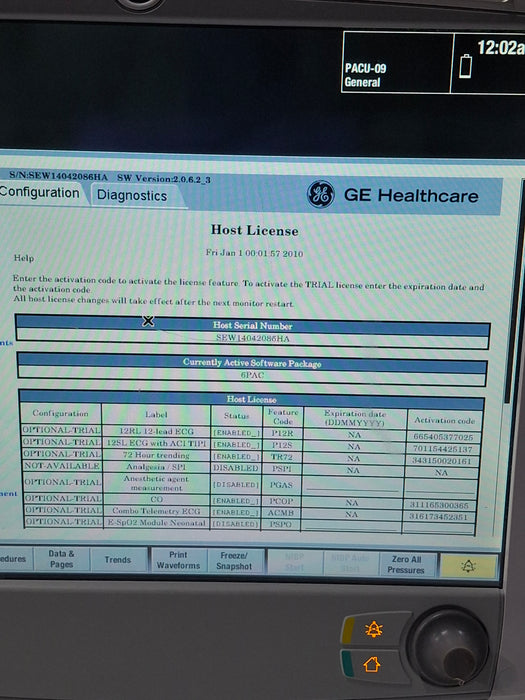The image size is (525, 700).
Task: Click activation code 665405377025
Action: (443, 437)
